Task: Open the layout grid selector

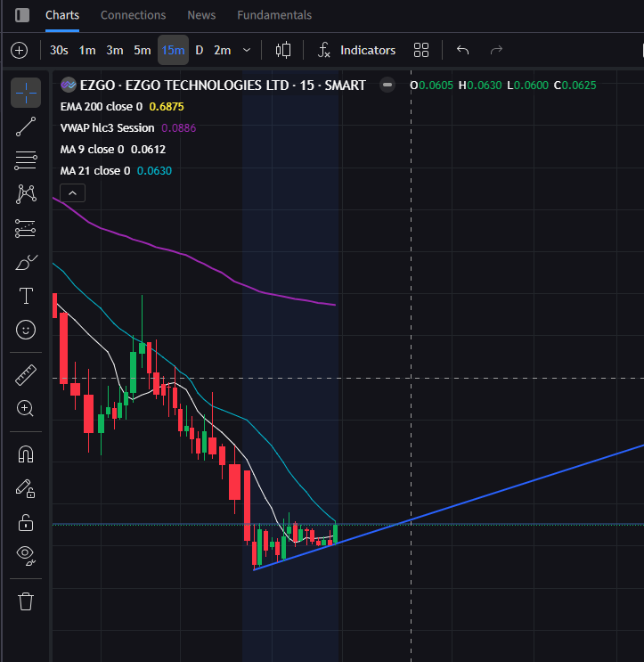Action: (x=421, y=50)
